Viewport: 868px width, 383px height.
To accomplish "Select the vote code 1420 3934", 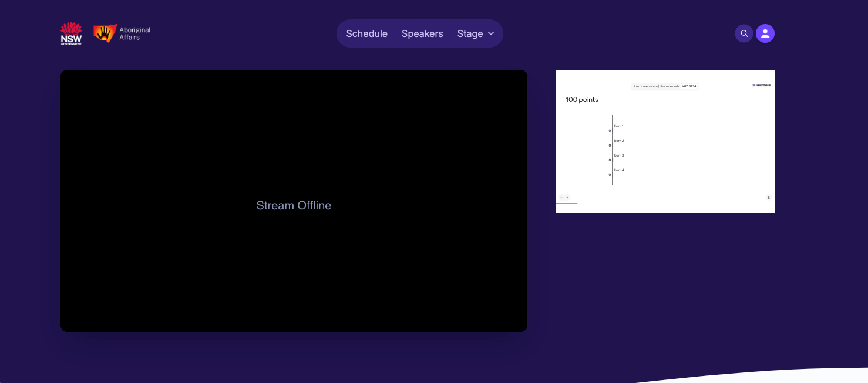I will coord(689,86).
